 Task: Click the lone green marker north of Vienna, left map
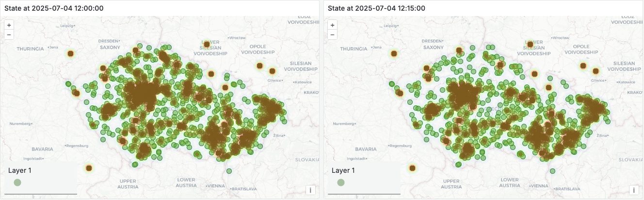coord(229,171)
